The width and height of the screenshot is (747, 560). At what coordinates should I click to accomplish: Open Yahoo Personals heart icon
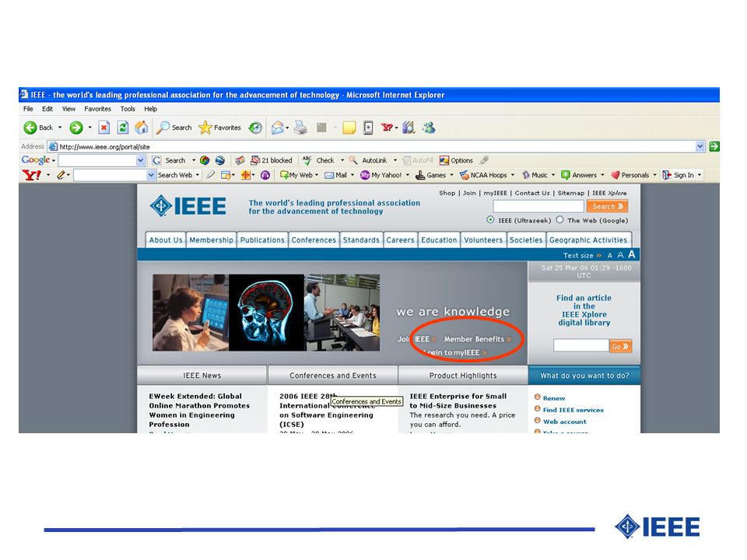615,175
